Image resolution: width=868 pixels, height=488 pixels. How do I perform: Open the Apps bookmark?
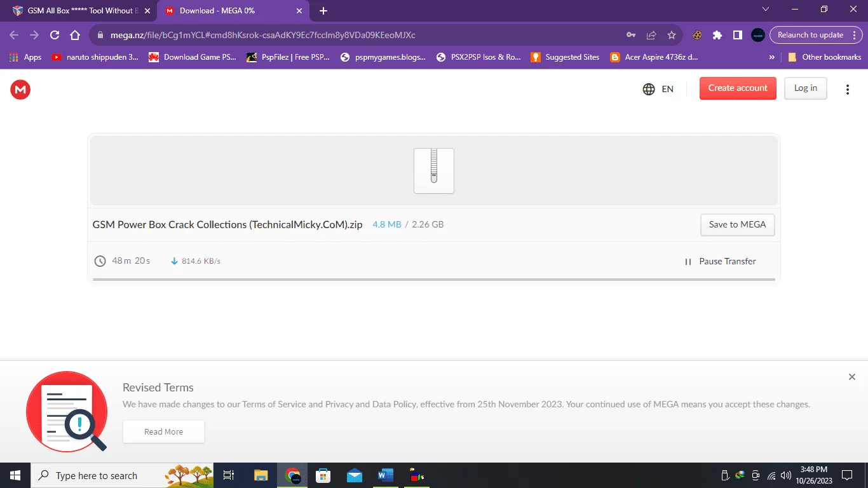click(x=25, y=57)
